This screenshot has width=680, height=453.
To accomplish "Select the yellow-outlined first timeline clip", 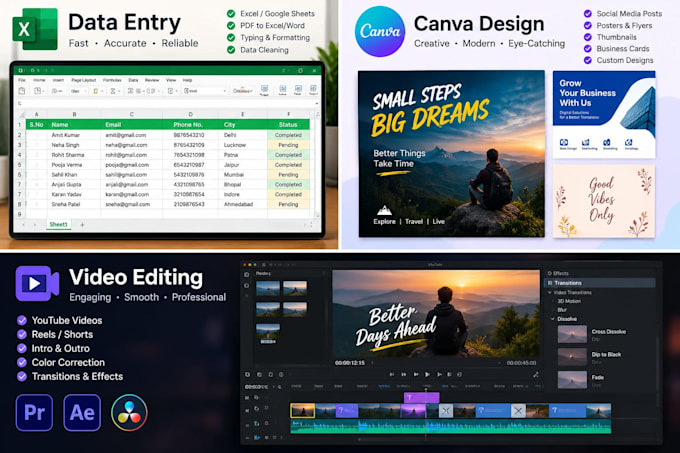I will (303, 411).
